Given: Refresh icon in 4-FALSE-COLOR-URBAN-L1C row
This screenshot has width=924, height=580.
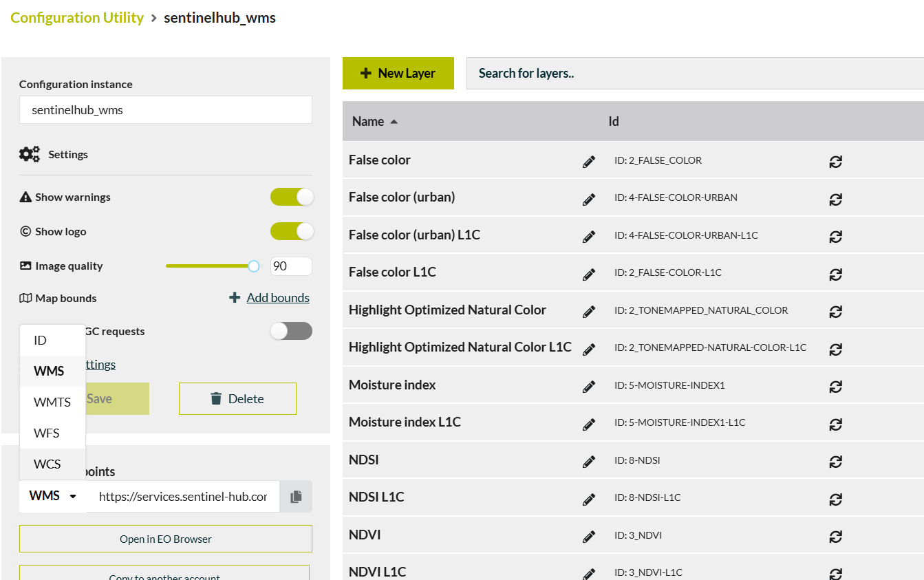Looking at the screenshot, I should point(836,237).
